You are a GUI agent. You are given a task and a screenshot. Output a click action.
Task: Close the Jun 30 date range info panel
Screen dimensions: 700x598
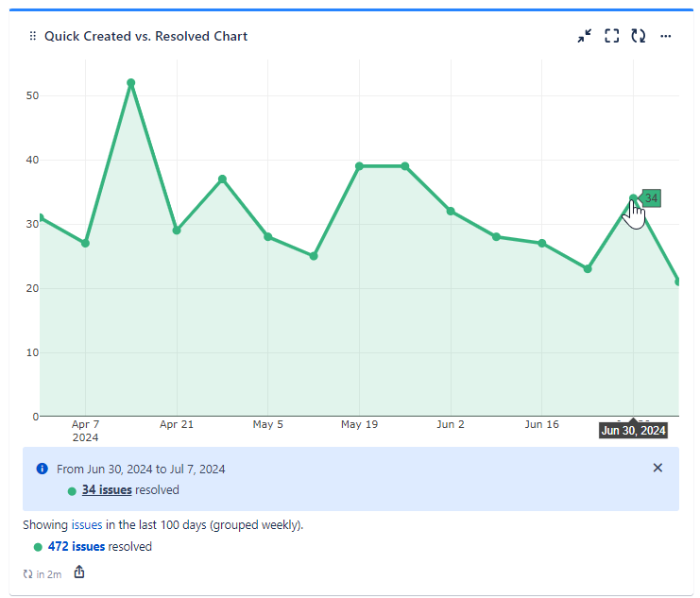pyautogui.click(x=657, y=468)
